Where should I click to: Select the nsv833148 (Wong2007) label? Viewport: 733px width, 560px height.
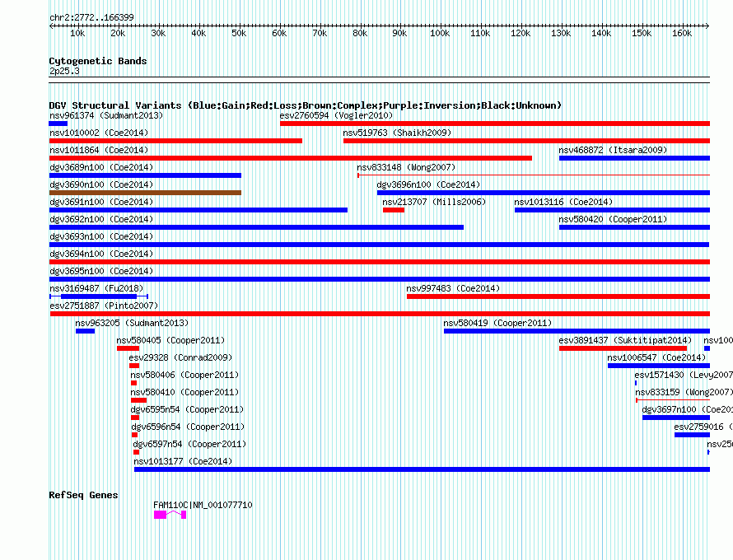[406, 167]
